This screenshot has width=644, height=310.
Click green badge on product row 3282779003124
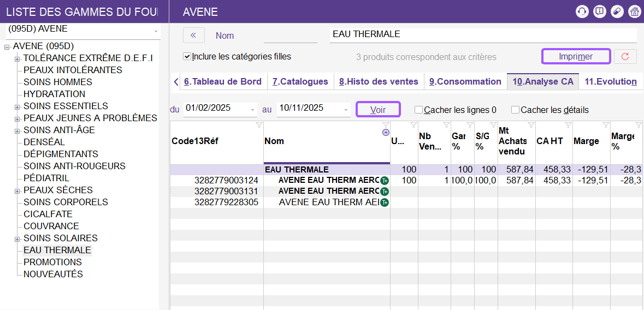click(385, 181)
